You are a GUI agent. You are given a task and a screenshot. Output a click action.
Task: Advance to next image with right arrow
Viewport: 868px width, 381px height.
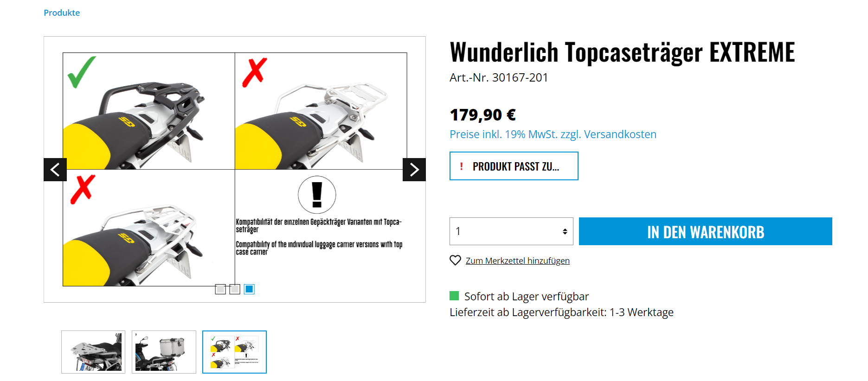414,170
